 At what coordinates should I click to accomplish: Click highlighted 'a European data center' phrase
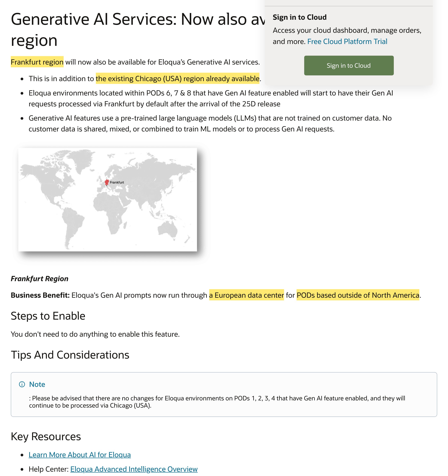tap(247, 295)
